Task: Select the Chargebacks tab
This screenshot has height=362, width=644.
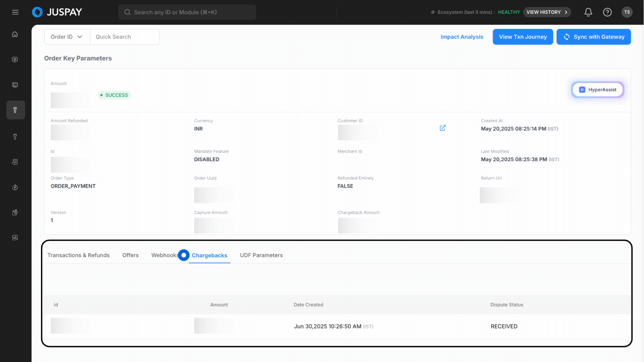Action: (210, 255)
